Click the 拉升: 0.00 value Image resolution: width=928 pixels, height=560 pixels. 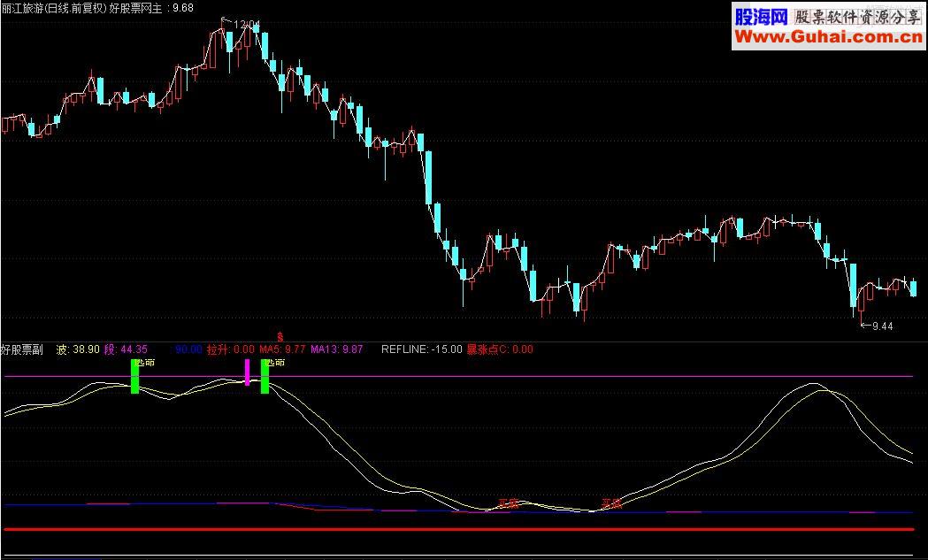[x=230, y=349]
